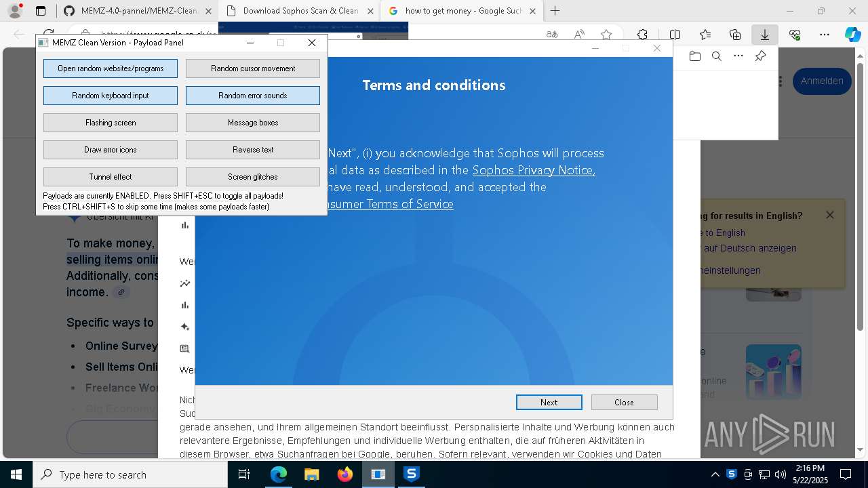This screenshot has height=488, width=868.
Task: Open the money chart thumbnail in results
Action: [773, 372]
